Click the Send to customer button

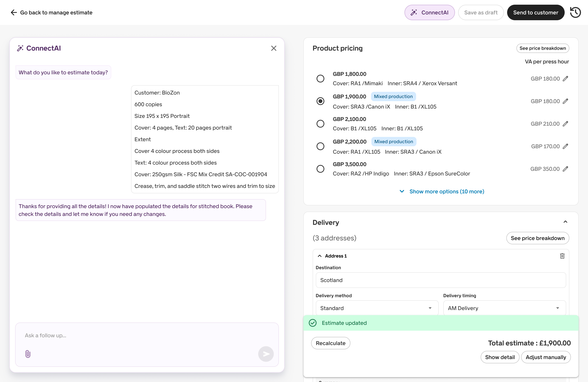535,12
